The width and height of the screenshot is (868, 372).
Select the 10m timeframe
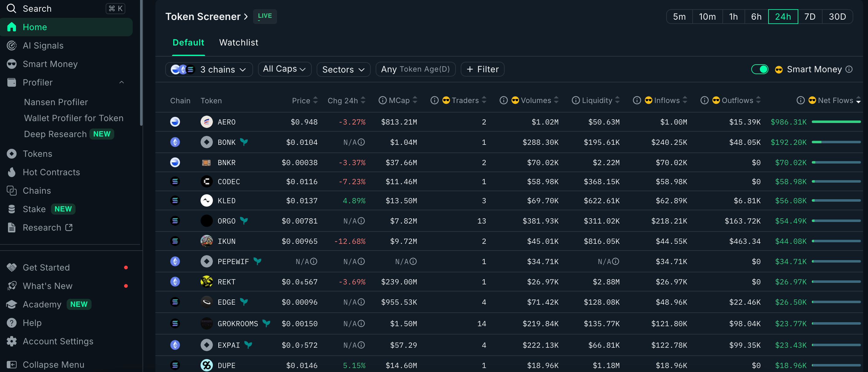[707, 17]
